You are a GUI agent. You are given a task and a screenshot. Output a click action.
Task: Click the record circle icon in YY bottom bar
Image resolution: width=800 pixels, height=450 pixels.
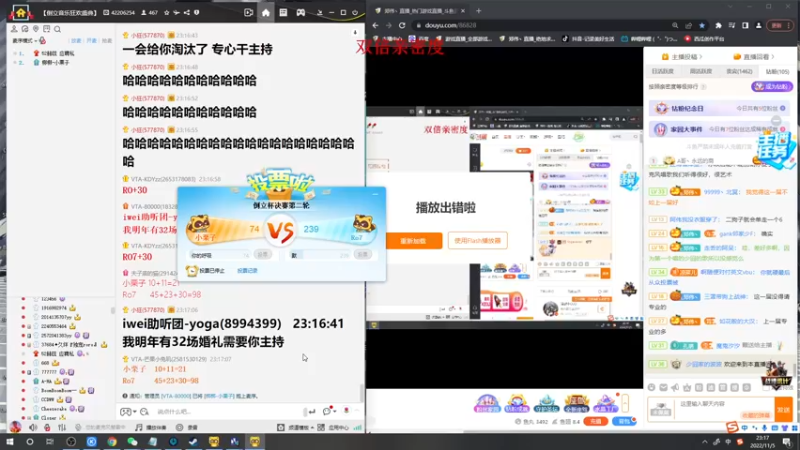click(180, 428)
